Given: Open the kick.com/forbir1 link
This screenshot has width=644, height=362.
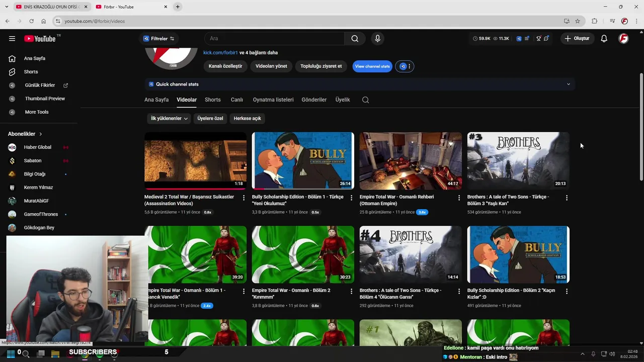Looking at the screenshot, I should coord(220,53).
